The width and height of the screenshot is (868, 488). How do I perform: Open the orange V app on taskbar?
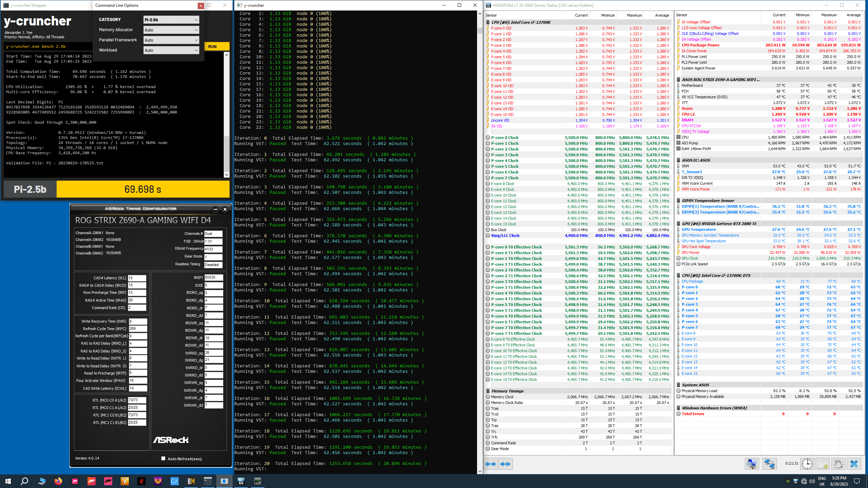point(125,481)
